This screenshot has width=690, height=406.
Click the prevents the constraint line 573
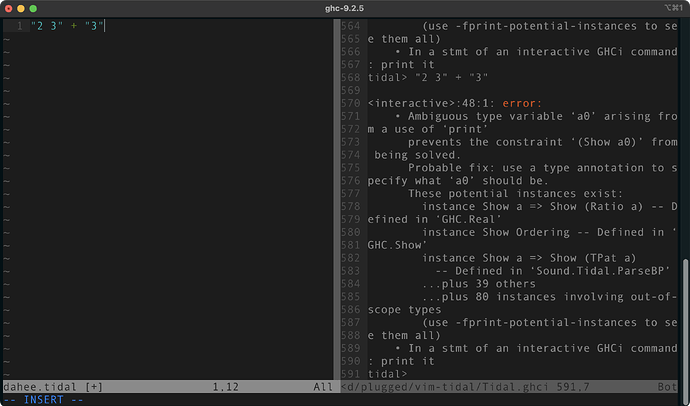(542, 142)
